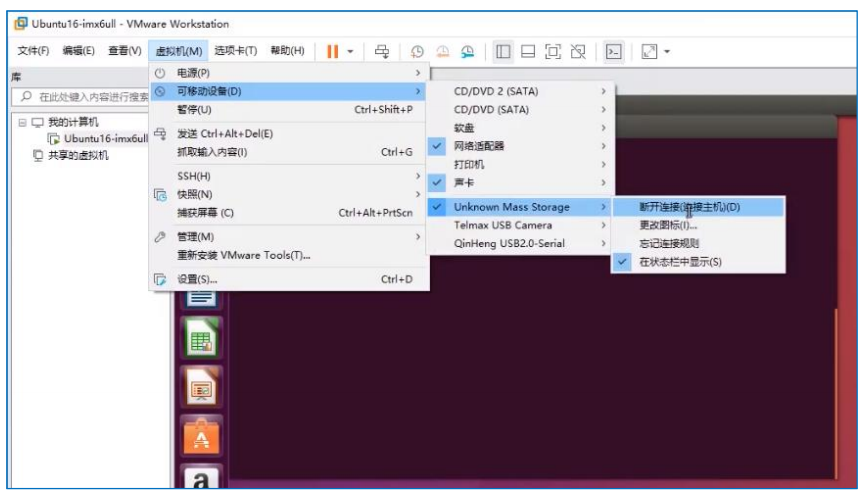Click the Unity mode toolbar icon
This screenshot has height=491, width=863.
point(578,52)
